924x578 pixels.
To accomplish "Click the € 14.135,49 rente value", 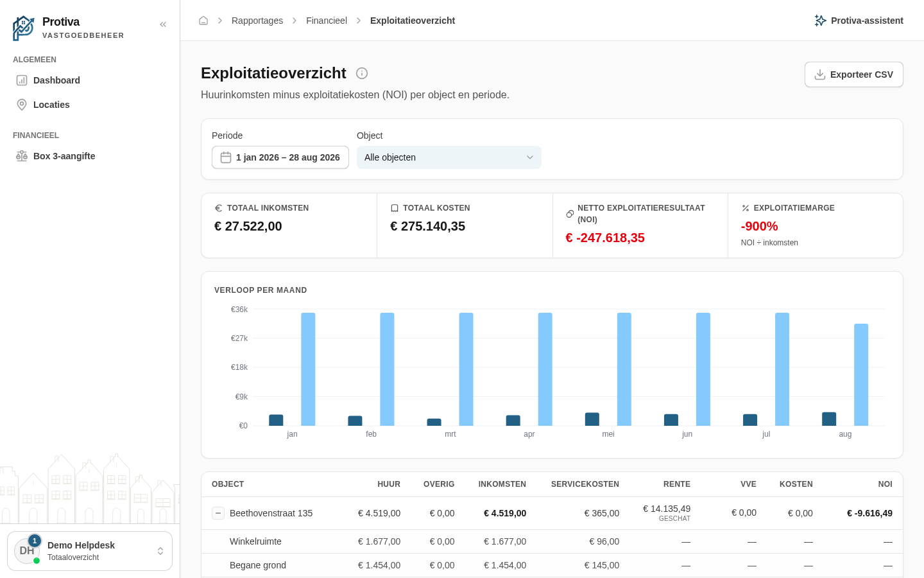I will [667, 509].
